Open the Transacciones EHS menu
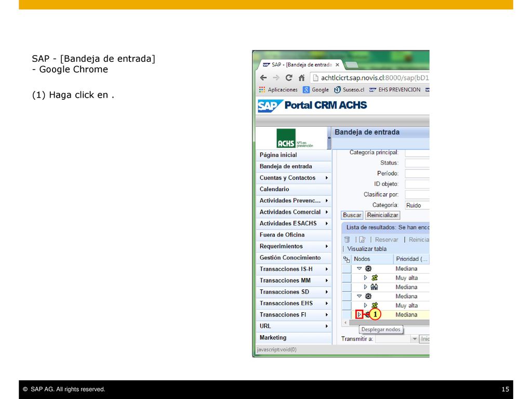The image size is (532, 399). click(294, 303)
